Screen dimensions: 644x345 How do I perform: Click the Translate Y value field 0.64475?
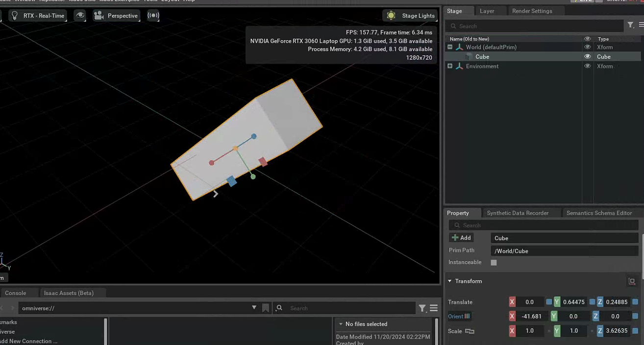(574, 302)
